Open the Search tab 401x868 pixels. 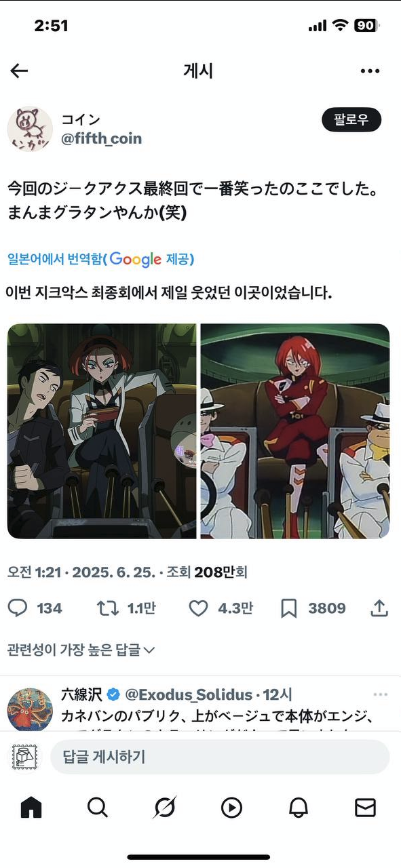click(x=98, y=807)
